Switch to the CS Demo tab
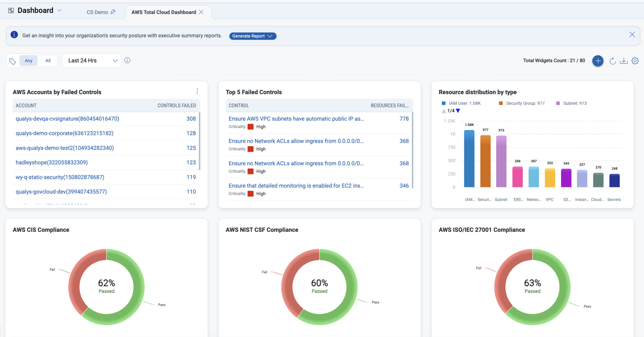Screen dimensions: 644x337 (x=97, y=12)
